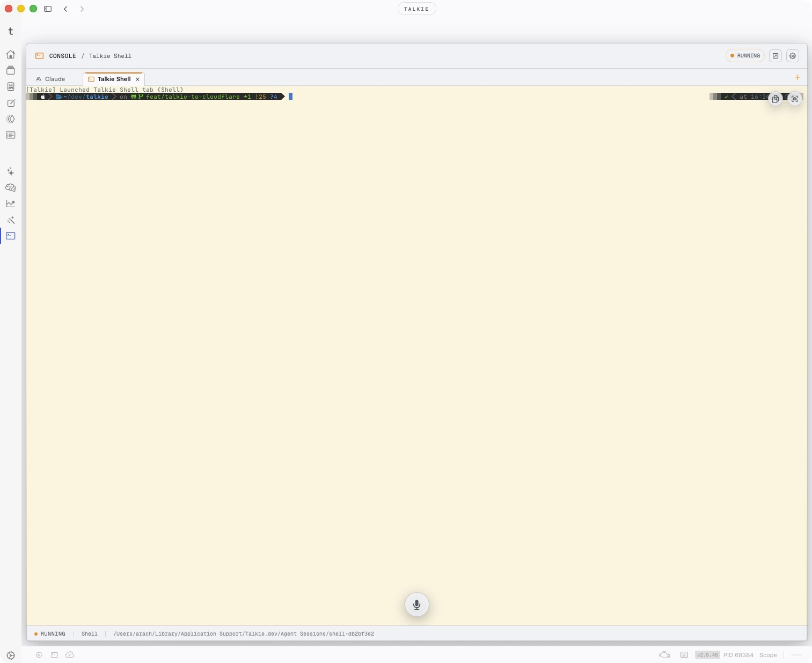Open the Home icon in the sidebar
812x663 pixels.
[11, 54]
